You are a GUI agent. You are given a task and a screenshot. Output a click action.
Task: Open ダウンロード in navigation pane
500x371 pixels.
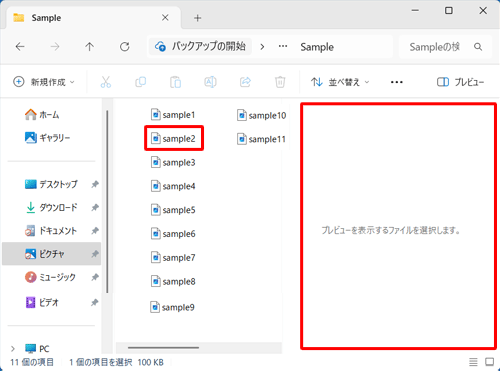pos(51,207)
